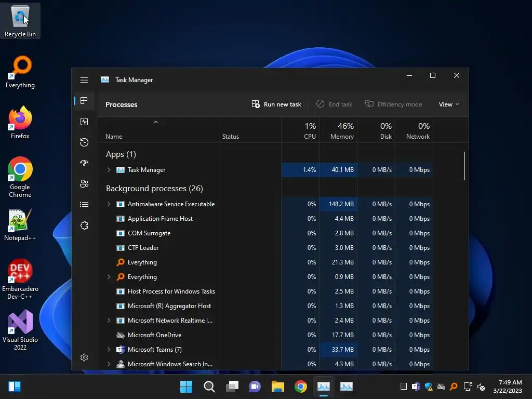Expand Antimalware Service Executable row
This screenshot has width=532, height=399.
click(x=109, y=204)
